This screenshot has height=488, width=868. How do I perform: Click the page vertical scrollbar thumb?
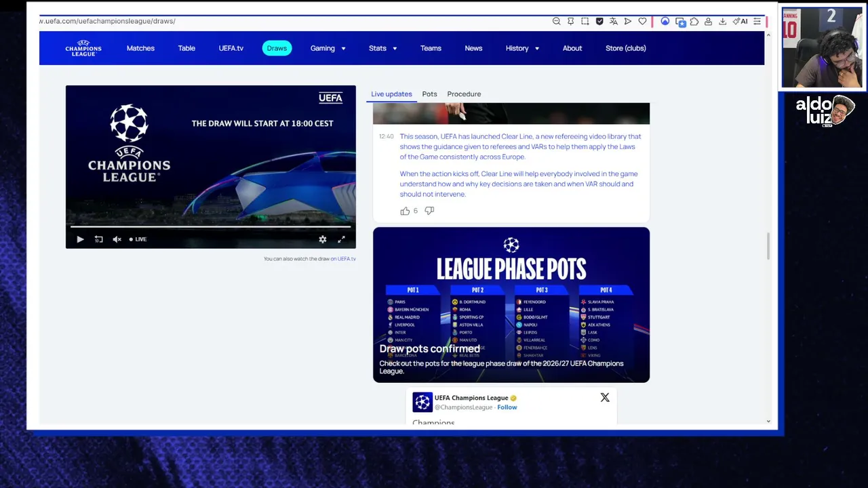(768, 245)
